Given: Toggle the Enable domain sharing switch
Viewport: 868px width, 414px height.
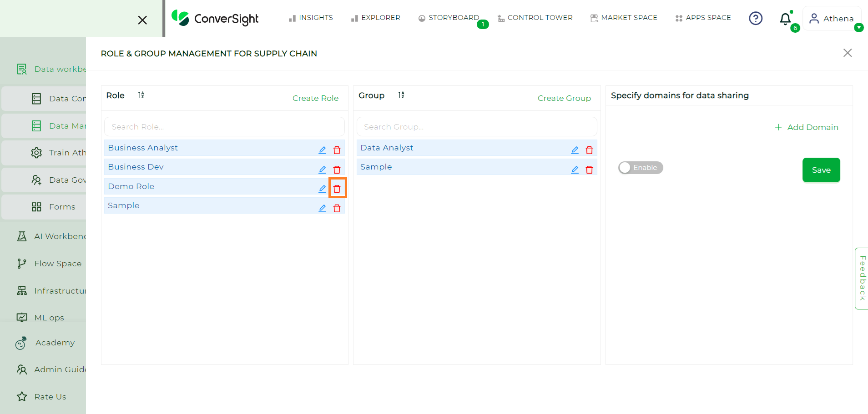Looking at the screenshot, I should click(x=641, y=168).
